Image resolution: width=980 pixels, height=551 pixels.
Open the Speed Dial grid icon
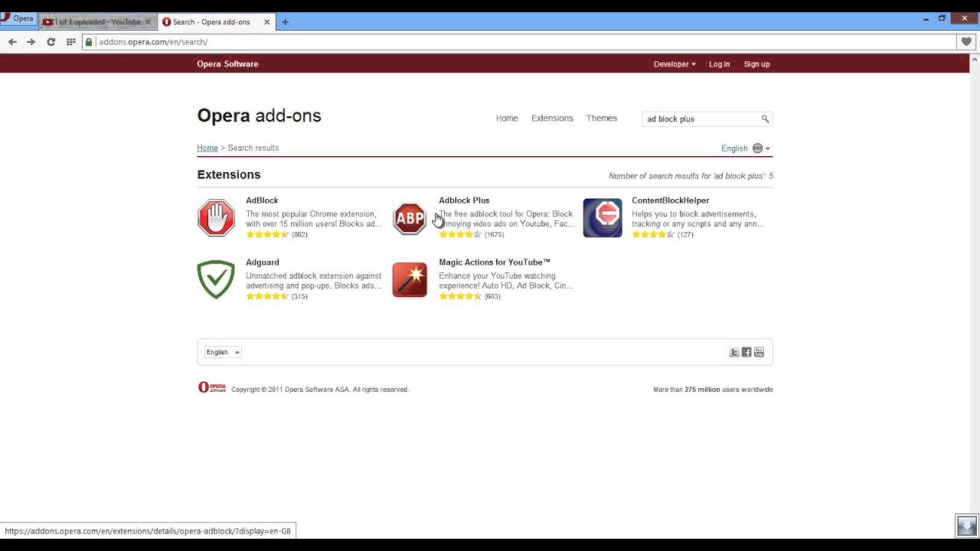70,42
